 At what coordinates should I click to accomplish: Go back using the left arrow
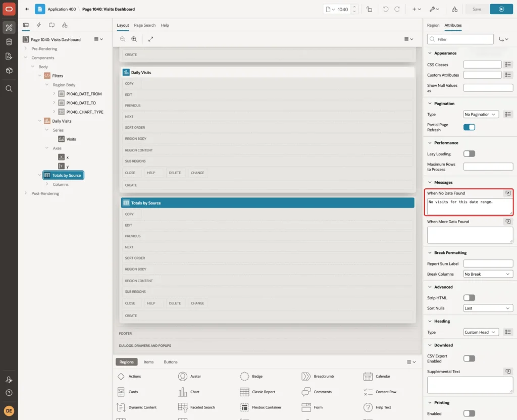[27, 9]
